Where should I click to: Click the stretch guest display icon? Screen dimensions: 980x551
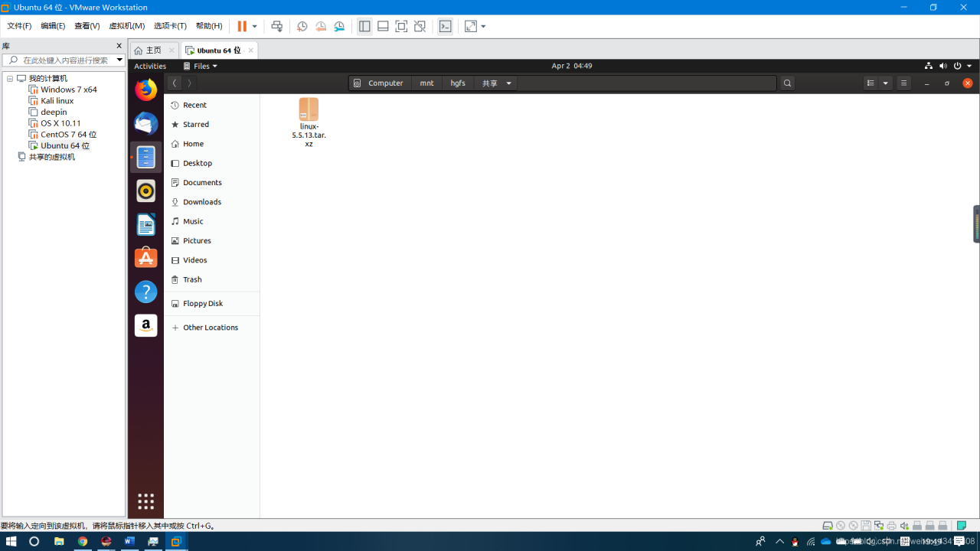(470, 26)
